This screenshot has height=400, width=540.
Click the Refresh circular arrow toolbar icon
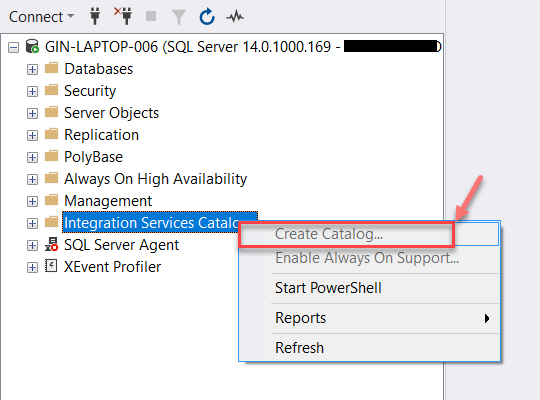[207, 16]
